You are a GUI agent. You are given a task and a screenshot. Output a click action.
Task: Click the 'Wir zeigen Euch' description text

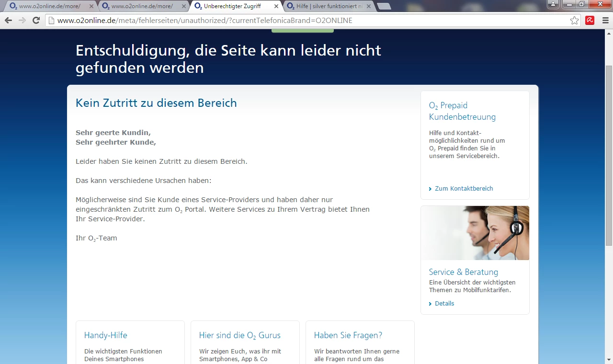[x=240, y=355]
